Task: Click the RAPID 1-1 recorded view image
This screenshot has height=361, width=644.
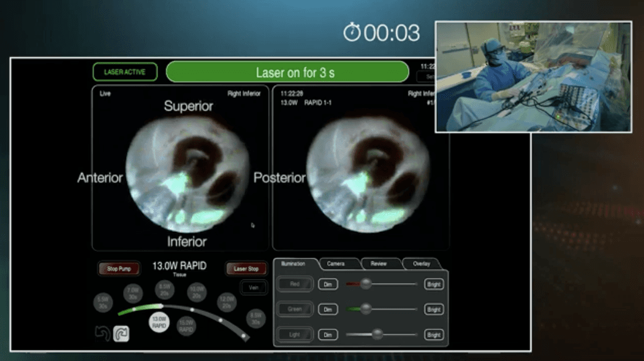Action: click(x=368, y=174)
